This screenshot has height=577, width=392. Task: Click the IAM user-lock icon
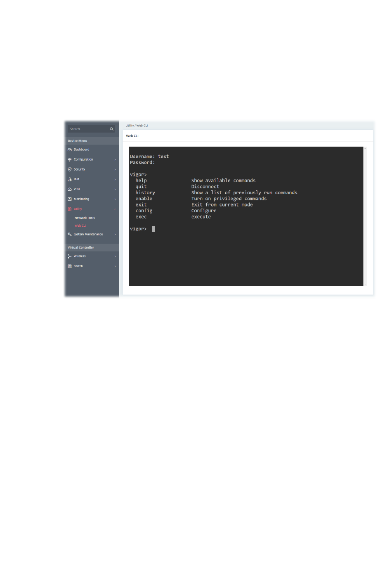tap(70, 179)
